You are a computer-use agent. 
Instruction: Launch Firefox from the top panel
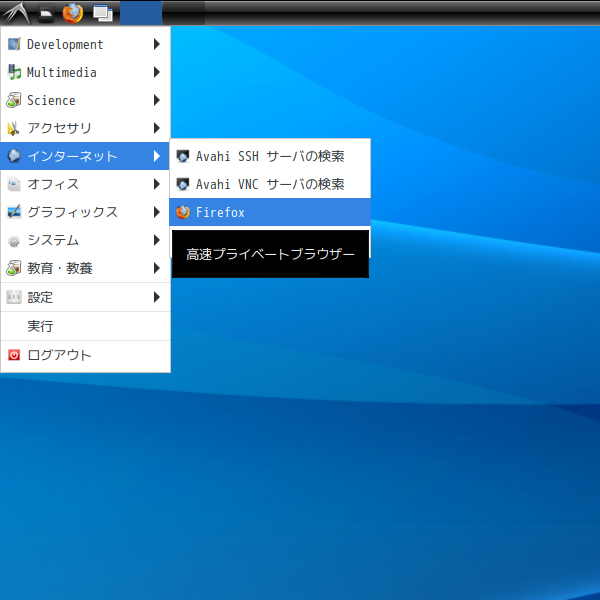click(73, 13)
